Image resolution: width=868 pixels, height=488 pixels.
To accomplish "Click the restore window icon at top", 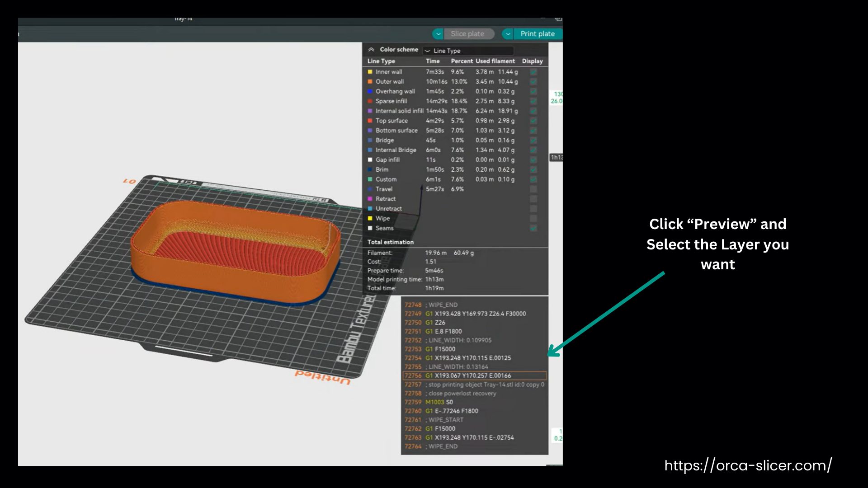I will click(x=558, y=19).
